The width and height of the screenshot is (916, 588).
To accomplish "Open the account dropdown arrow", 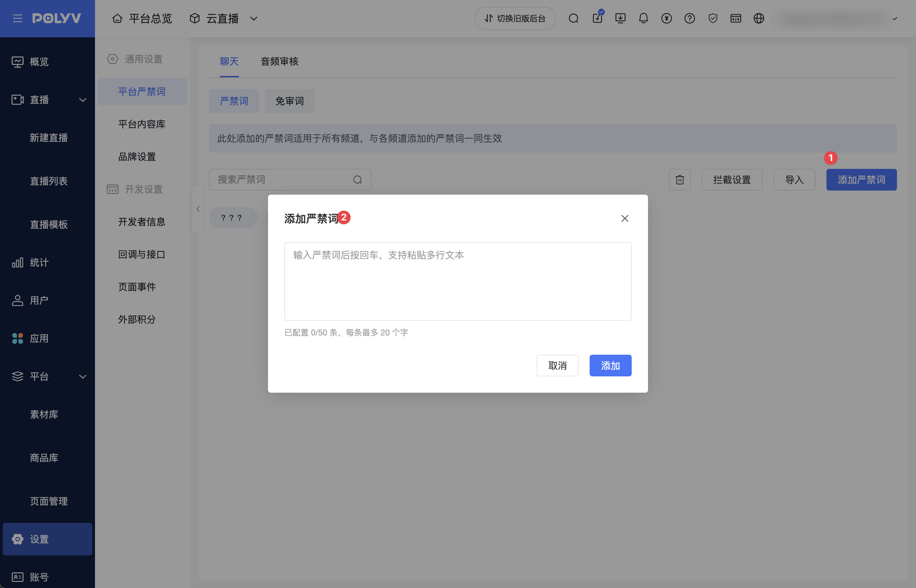I will pyautogui.click(x=895, y=18).
